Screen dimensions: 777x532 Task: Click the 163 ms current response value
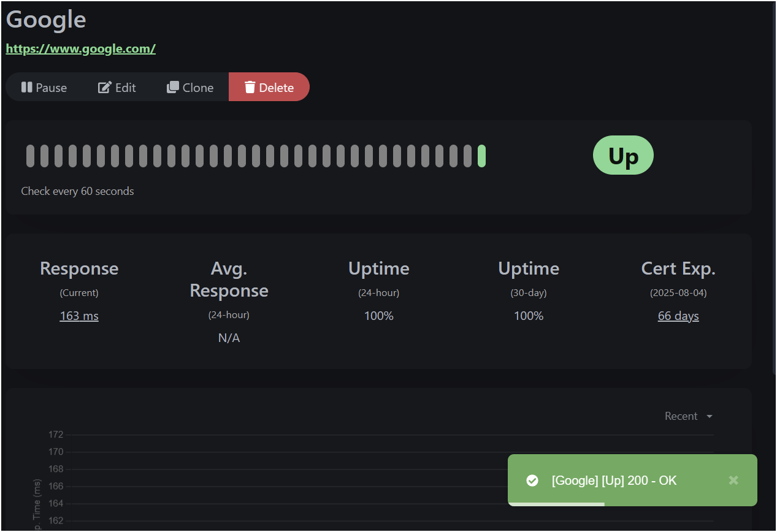79,316
